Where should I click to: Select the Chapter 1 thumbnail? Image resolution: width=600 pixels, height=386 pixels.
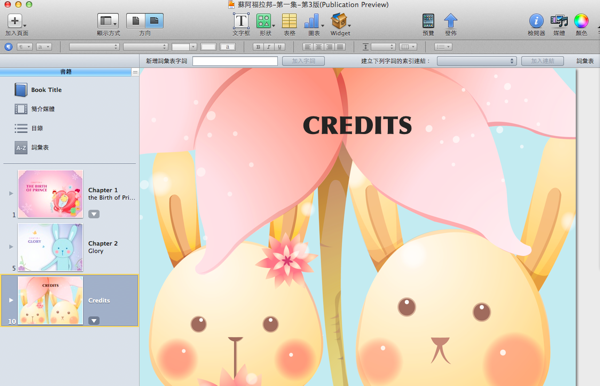pyautogui.click(x=50, y=194)
